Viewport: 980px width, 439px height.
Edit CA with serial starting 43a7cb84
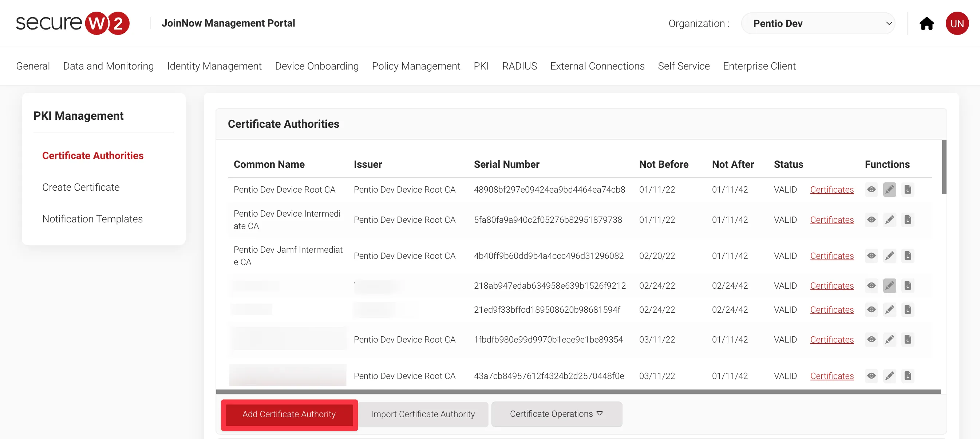(x=889, y=376)
